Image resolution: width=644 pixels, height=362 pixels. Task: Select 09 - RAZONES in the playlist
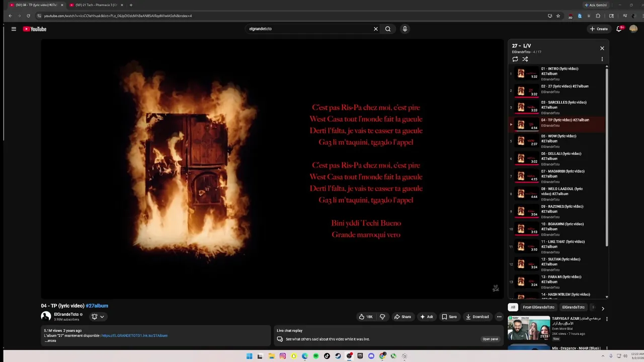click(557, 212)
